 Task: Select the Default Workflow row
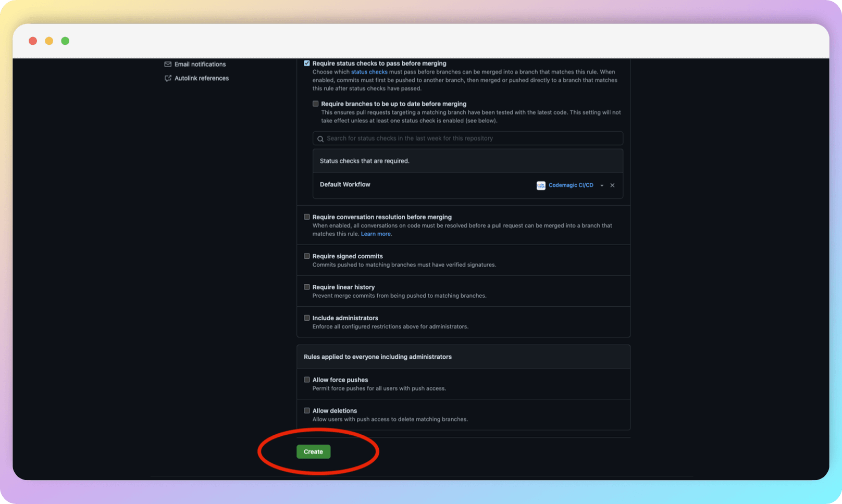pyautogui.click(x=345, y=184)
